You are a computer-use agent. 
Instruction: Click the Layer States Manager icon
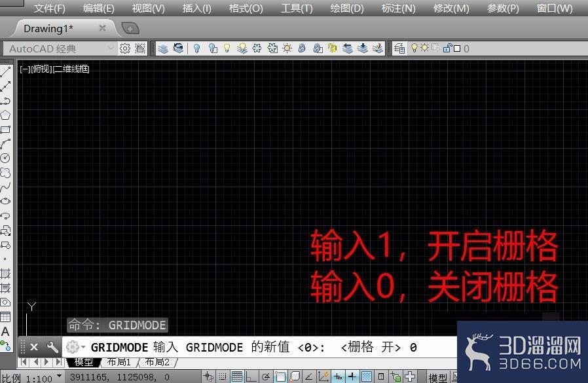point(177,48)
